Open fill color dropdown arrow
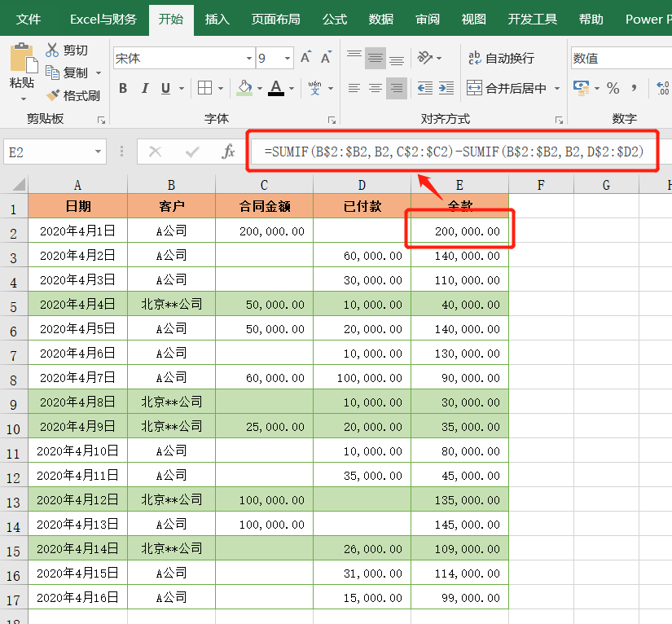The image size is (672, 624). [x=259, y=89]
